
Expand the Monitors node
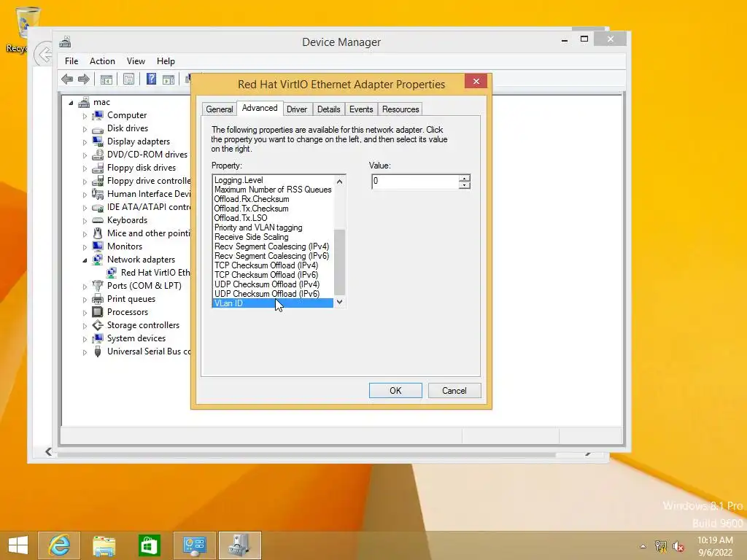(x=85, y=246)
